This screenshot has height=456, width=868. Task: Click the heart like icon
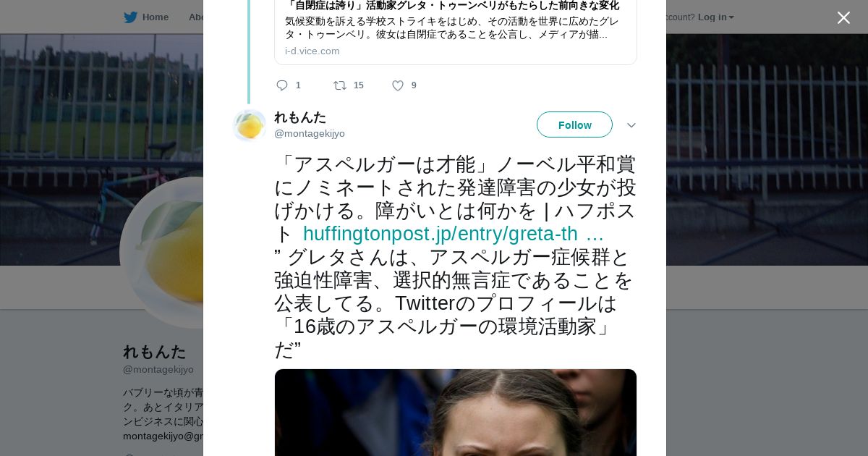(398, 85)
